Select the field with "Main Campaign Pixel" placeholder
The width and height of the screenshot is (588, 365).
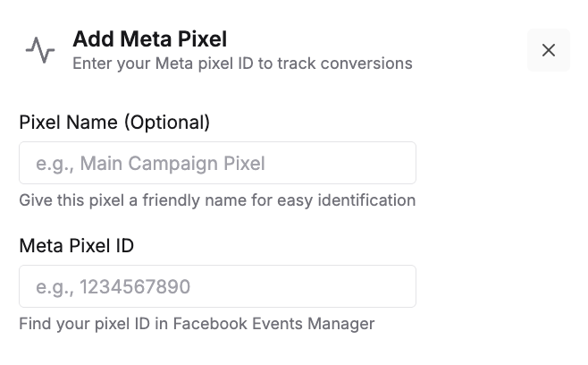click(x=217, y=164)
